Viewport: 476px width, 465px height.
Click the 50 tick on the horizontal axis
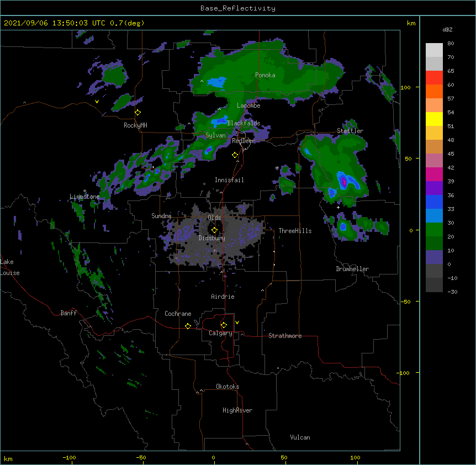pos(284,457)
